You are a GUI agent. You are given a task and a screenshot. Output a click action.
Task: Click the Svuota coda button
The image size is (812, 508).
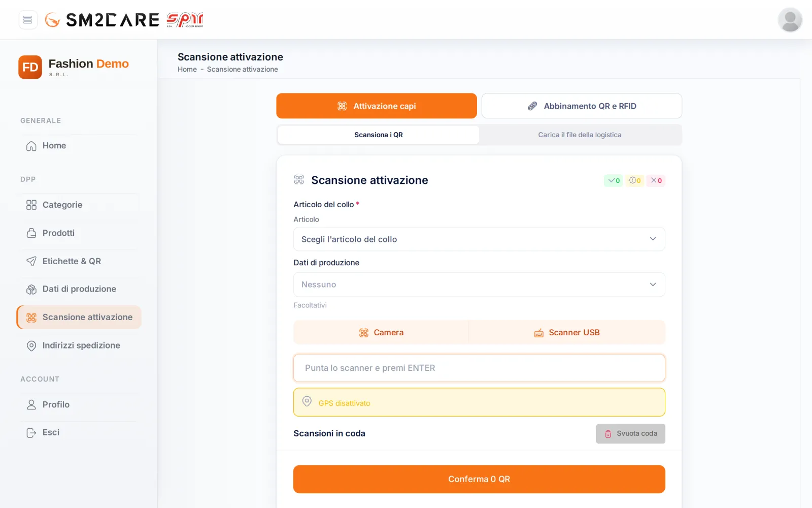[x=630, y=434]
